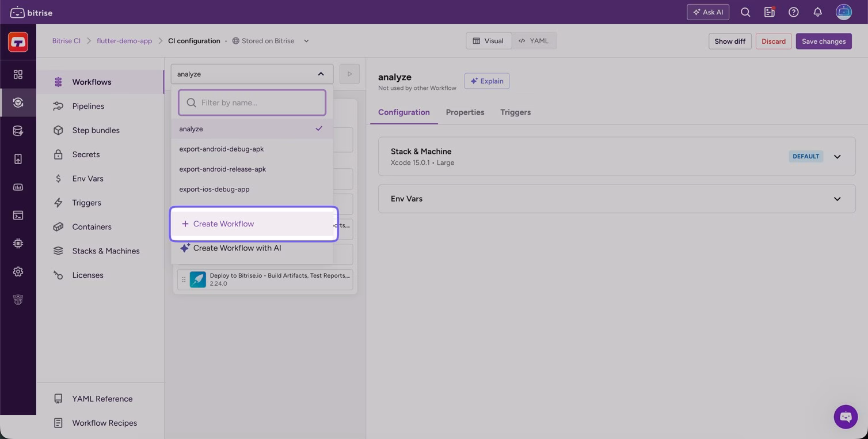The width and height of the screenshot is (868, 439).
Task: Open the chat support bubble
Action: click(x=846, y=417)
